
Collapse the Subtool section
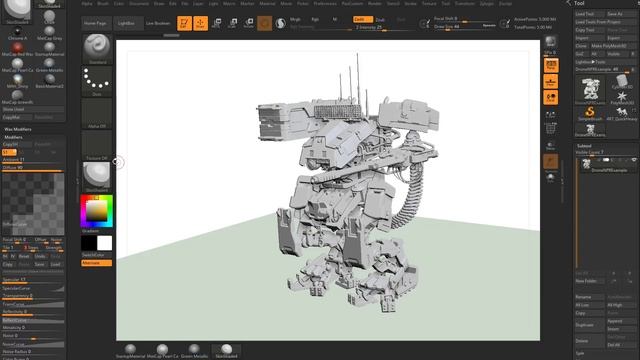tap(584, 146)
